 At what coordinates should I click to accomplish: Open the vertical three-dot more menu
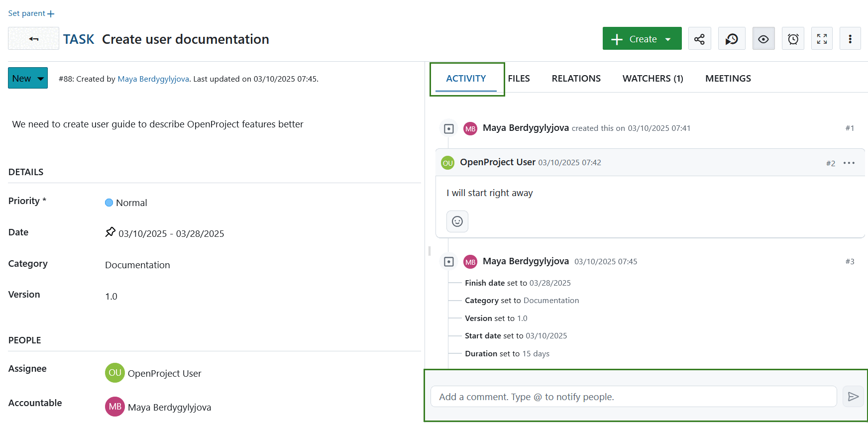coord(850,39)
